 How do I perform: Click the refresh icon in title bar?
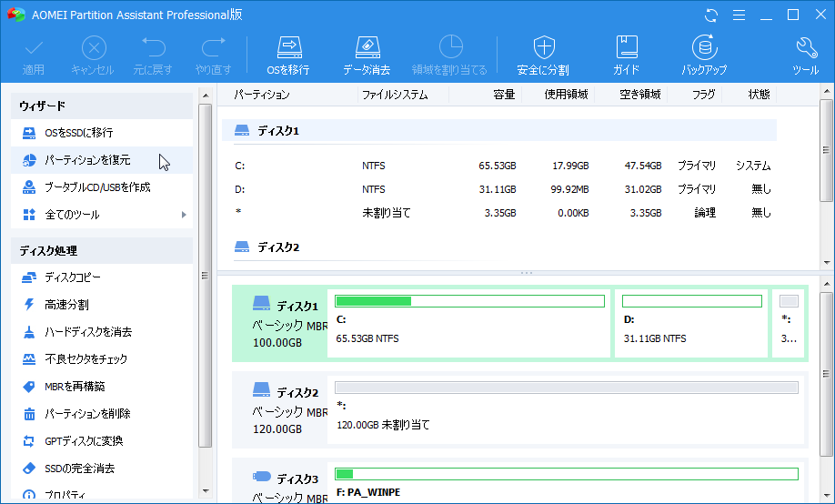711,15
